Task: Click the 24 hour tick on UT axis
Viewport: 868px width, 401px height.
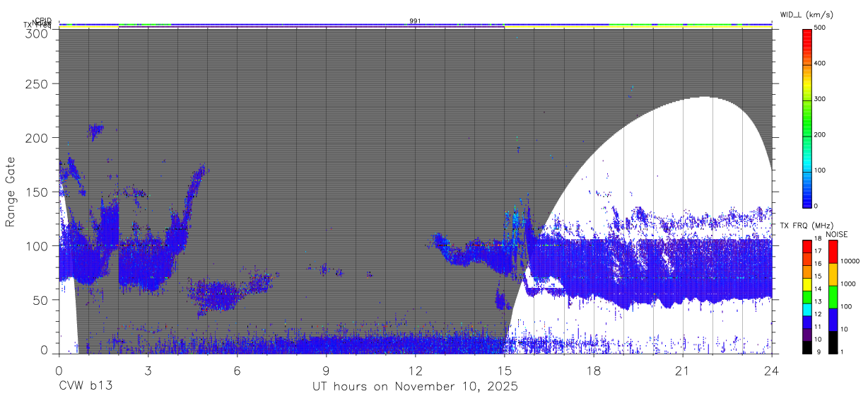Action: point(771,370)
